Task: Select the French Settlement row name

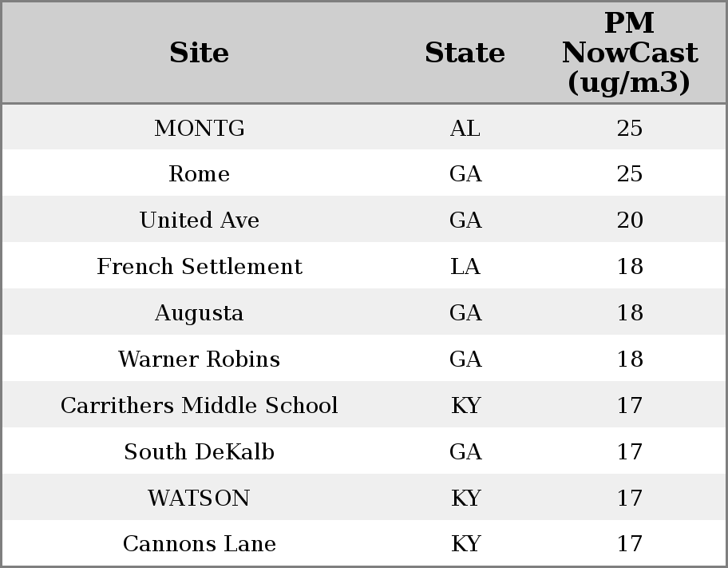Action: pyautogui.click(x=200, y=267)
